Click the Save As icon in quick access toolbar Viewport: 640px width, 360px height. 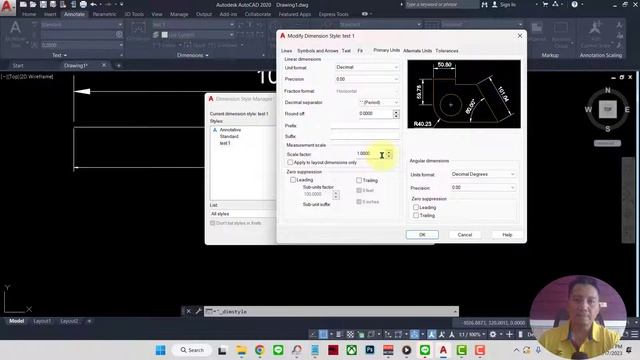(x=53, y=4)
